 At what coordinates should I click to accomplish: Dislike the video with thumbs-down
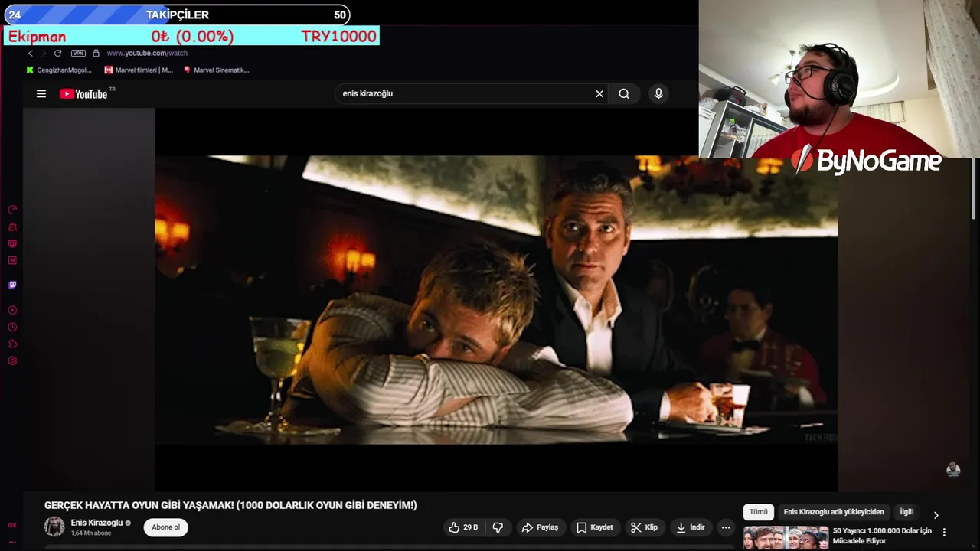click(x=498, y=527)
